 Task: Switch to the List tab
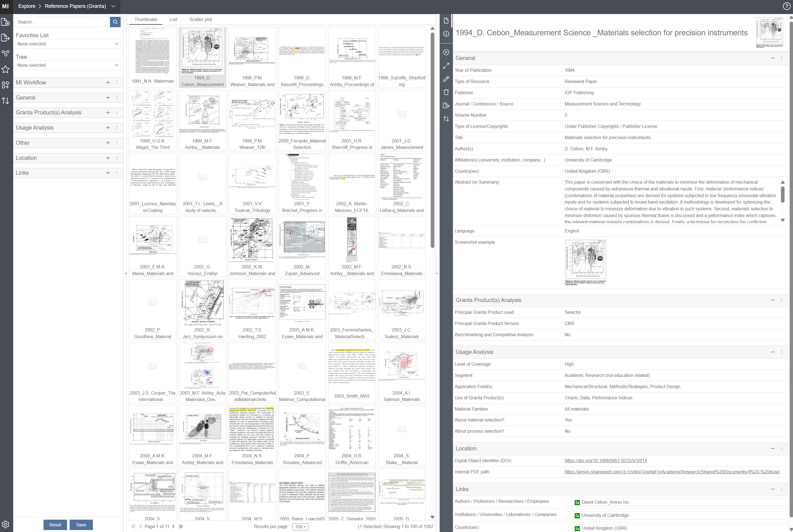[x=173, y=19]
